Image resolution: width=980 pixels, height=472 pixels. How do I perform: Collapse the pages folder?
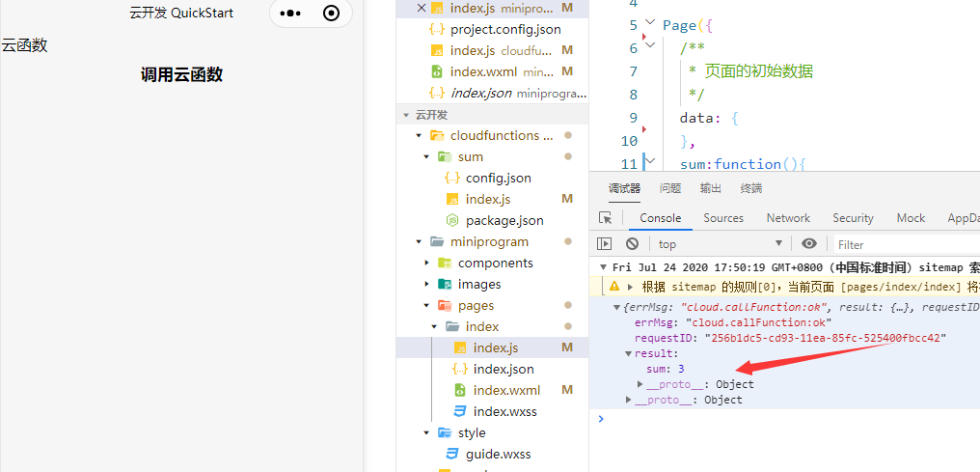pyautogui.click(x=426, y=305)
